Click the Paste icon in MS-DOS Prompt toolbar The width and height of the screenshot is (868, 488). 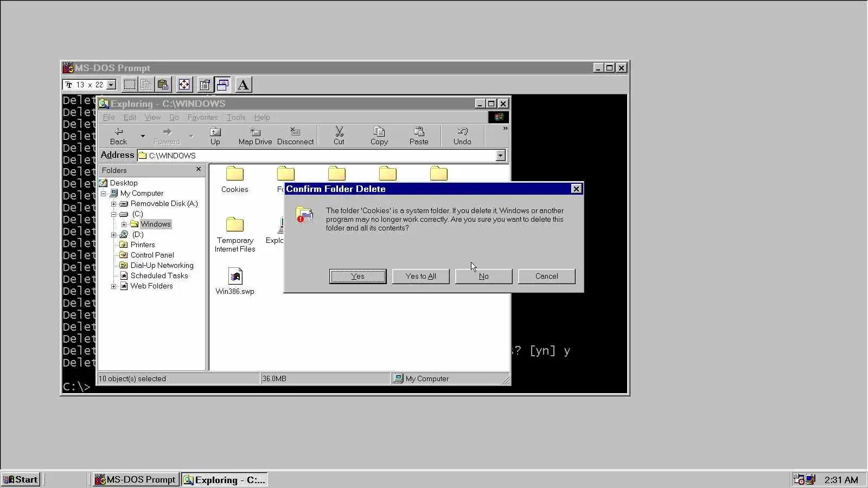click(x=163, y=85)
